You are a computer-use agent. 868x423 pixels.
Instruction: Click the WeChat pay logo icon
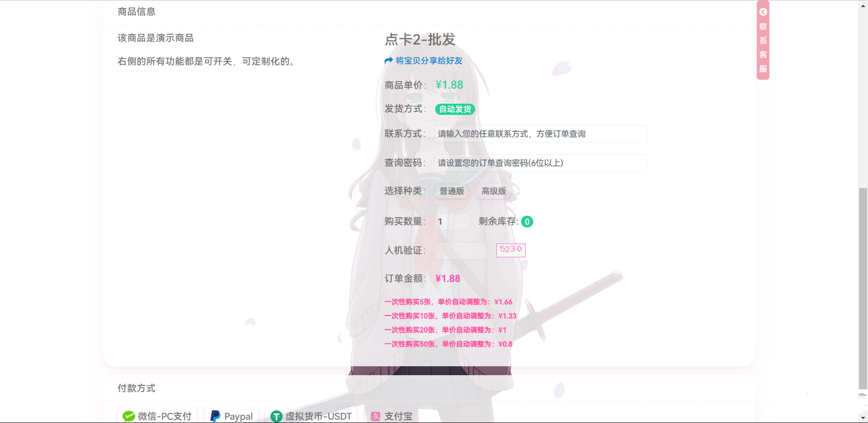(x=129, y=416)
